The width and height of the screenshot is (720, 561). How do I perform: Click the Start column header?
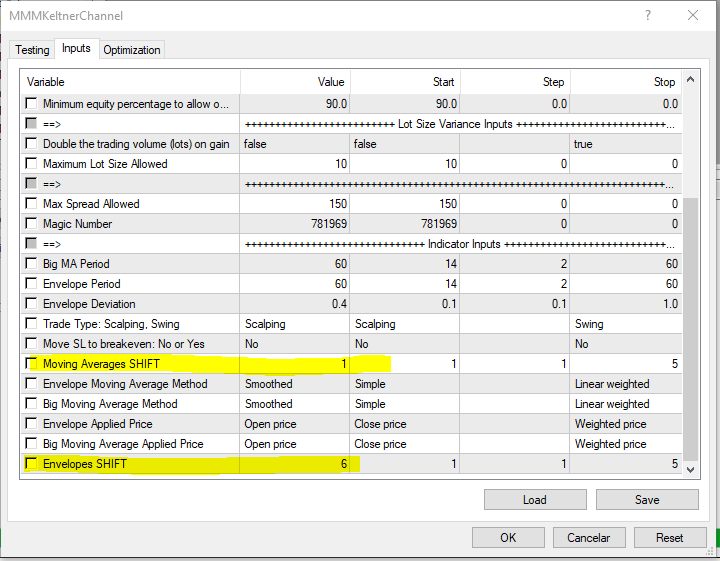tap(405, 82)
